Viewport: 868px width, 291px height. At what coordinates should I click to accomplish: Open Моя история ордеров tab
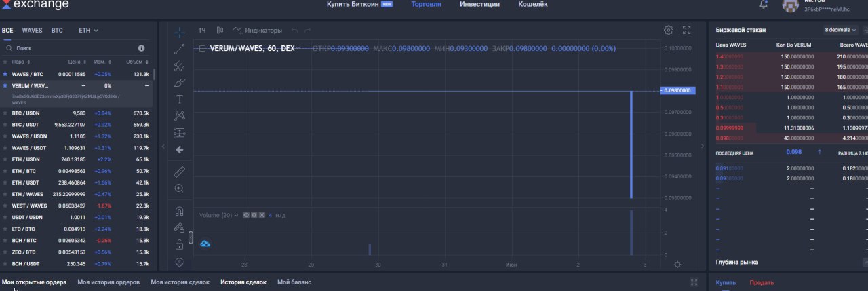pyautogui.click(x=108, y=282)
